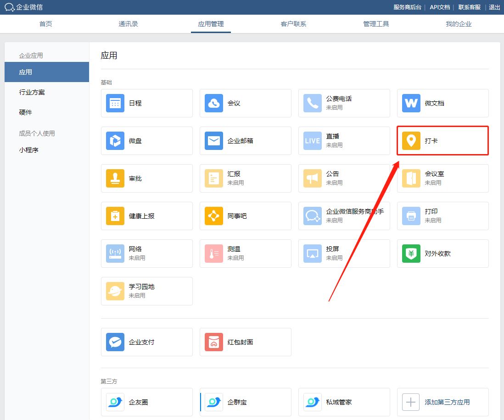Open the 客户联系 tab
The width and height of the screenshot is (504, 420).
pyautogui.click(x=293, y=24)
